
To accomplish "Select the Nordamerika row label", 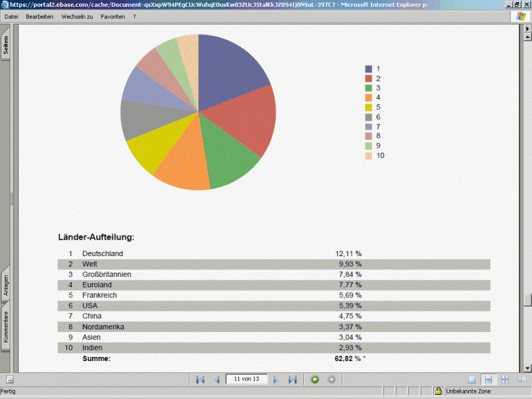I will pyautogui.click(x=103, y=327).
